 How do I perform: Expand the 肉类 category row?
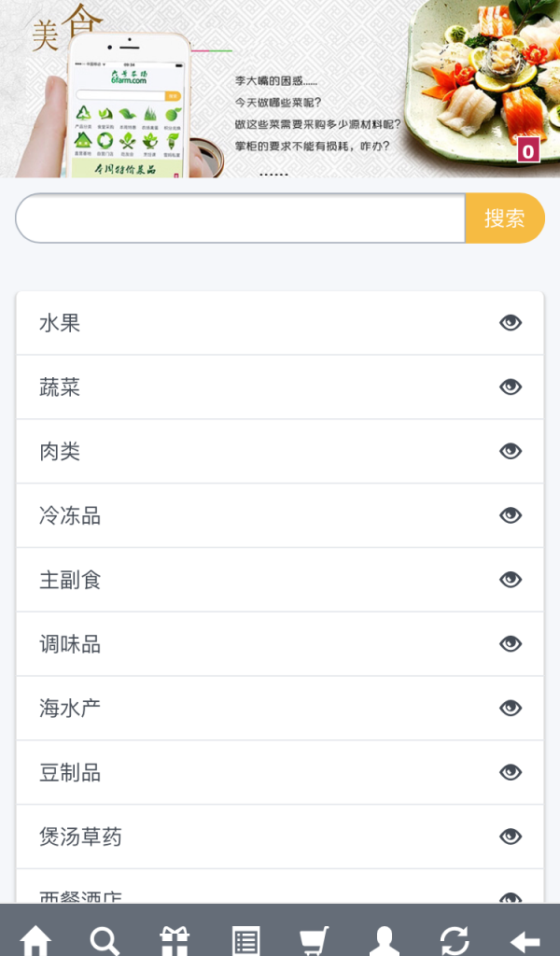tap(280, 450)
